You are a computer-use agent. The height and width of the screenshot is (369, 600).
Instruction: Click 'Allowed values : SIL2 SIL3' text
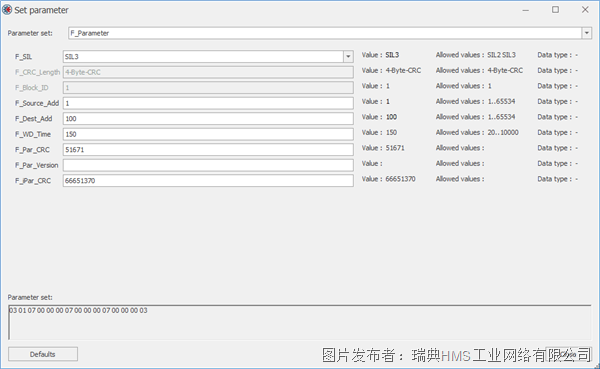[476, 55]
